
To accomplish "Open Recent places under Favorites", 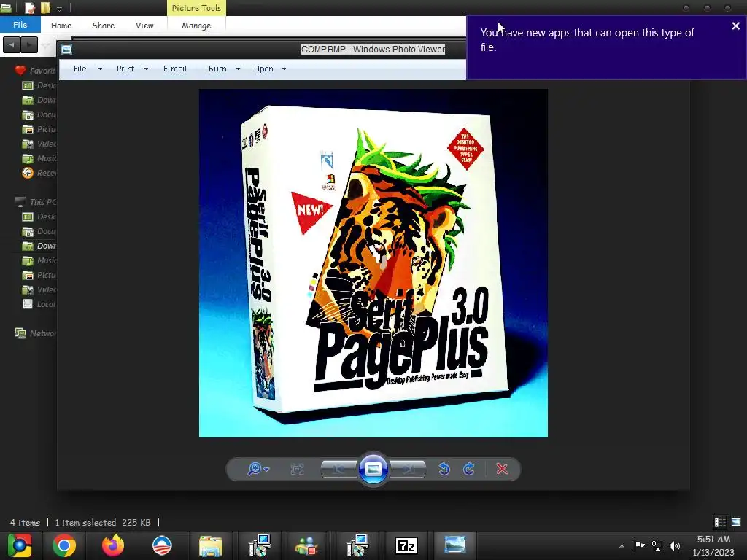I will click(39, 173).
